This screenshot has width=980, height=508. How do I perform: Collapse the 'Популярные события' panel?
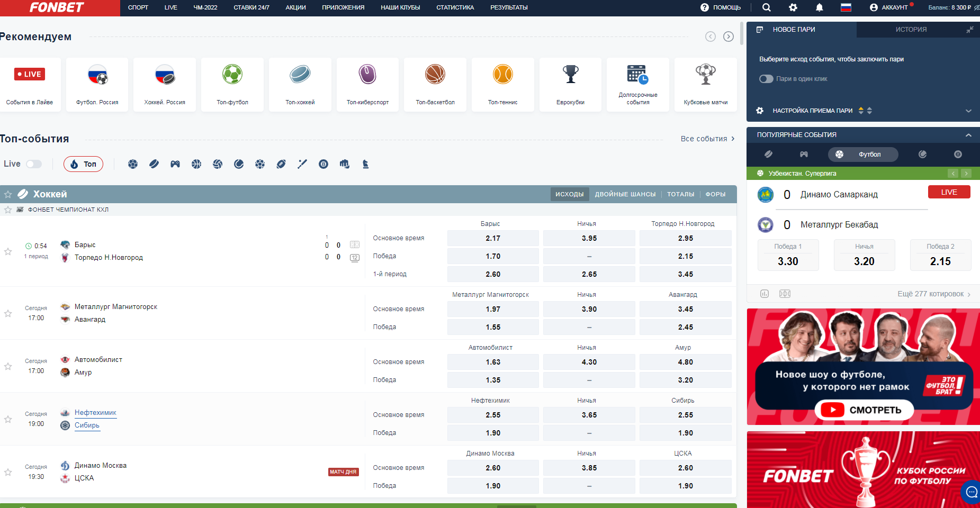(x=968, y=135)
